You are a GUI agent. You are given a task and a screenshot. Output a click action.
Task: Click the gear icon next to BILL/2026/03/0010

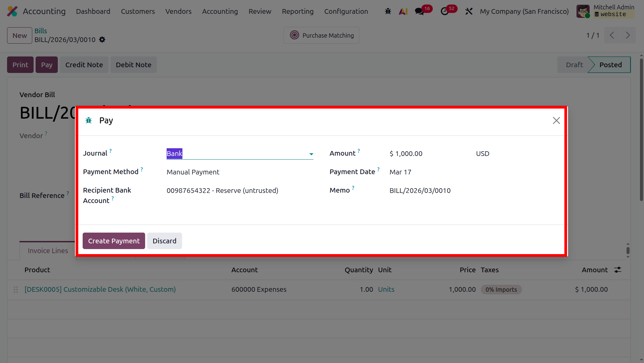tap(102, 40)
